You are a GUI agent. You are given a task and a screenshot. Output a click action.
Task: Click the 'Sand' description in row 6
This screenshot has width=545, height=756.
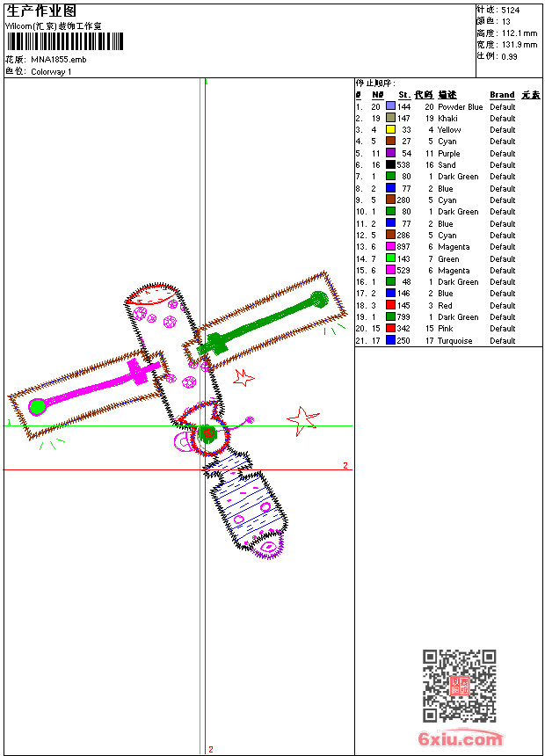pos(447,165)
